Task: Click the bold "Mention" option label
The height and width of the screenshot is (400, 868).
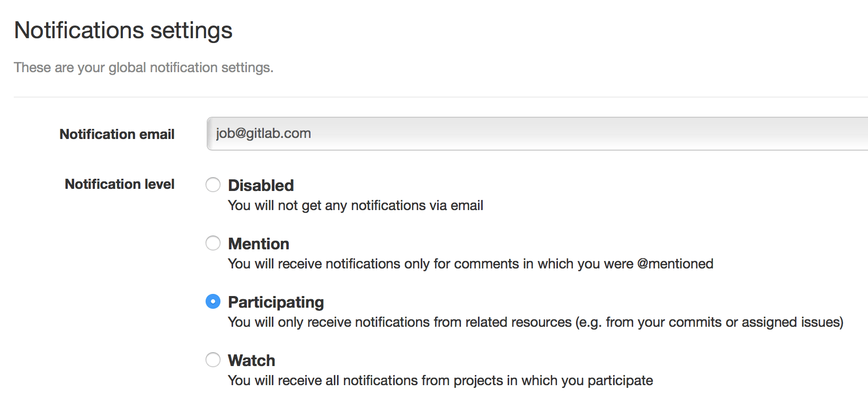Action: (259, 244)
